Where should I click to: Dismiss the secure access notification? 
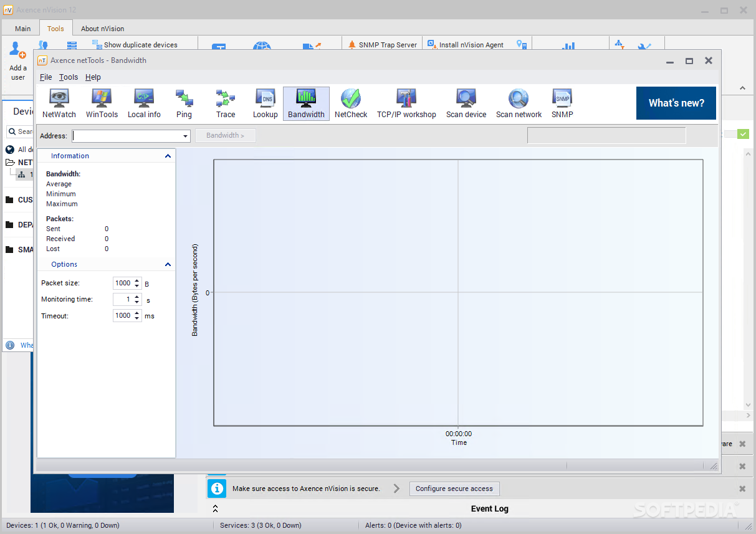point(742,489)
